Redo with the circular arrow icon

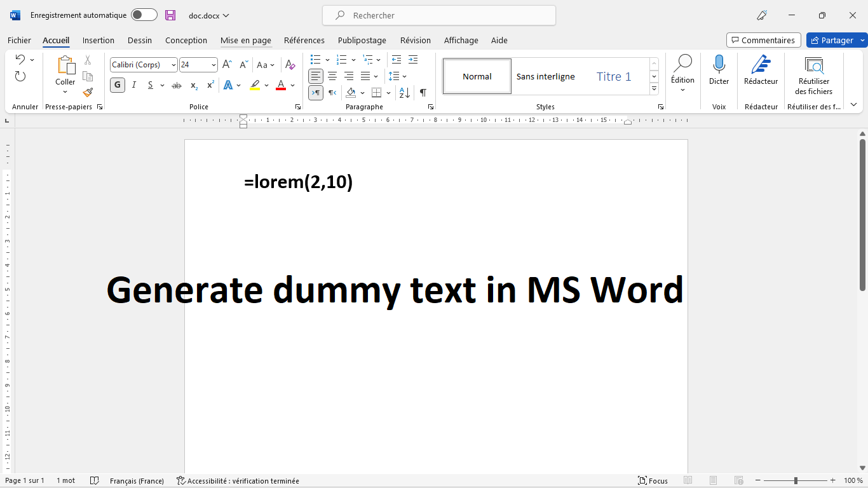coord(20,76)
